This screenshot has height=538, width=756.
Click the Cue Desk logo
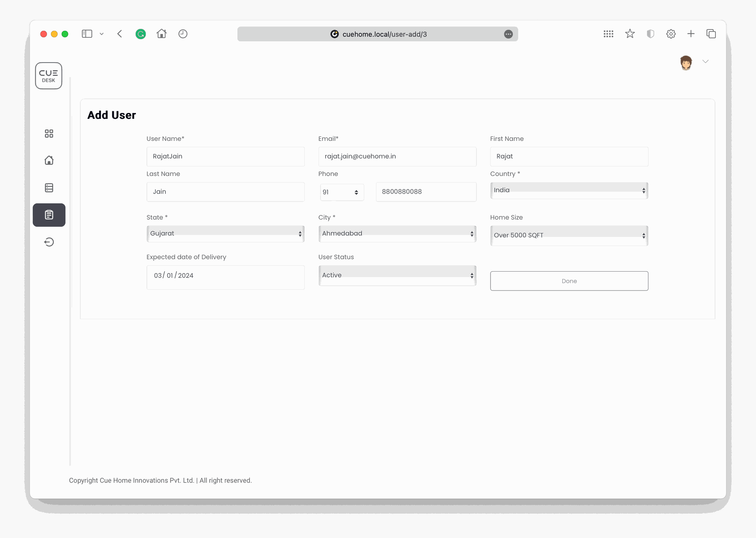tap(48, 76)
